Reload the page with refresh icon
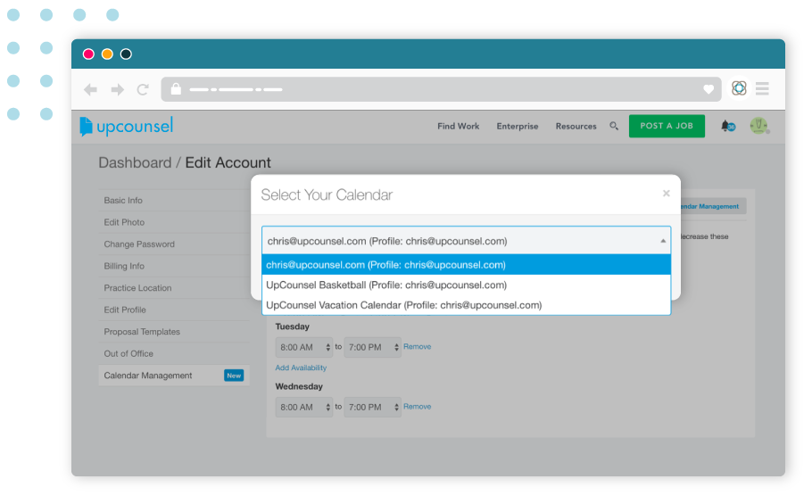This screenshot has height=504, width=812. pyautogui.click(x=143, y=89)
